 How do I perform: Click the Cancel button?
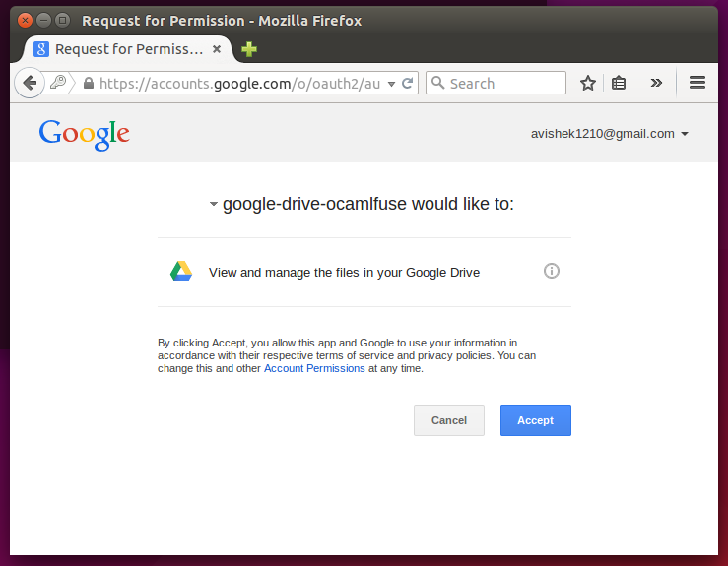tap(449, 420)
